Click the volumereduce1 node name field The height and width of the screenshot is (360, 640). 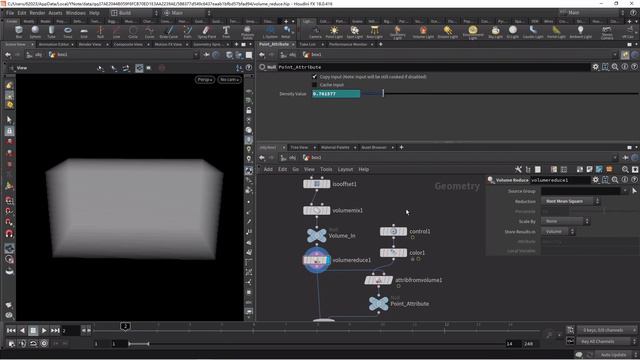[560, 180]
